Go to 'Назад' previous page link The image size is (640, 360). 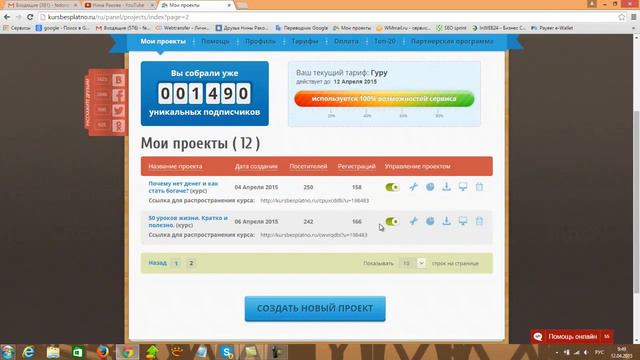(x=158, y=263)
